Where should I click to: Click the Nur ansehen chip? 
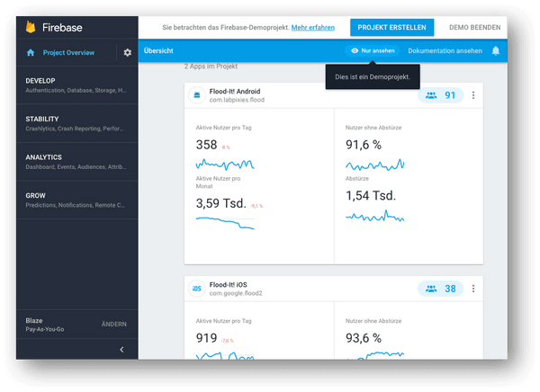point(373,50)
